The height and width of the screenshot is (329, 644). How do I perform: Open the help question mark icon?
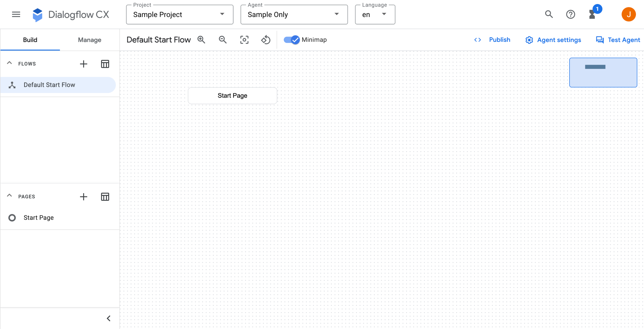(x=571, y=14)
